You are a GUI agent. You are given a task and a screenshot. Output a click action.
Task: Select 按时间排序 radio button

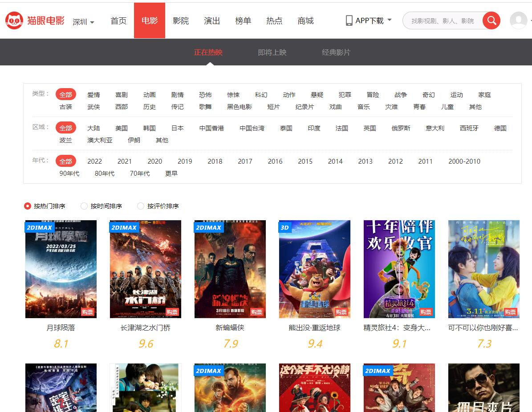click(x=84, y=206)
